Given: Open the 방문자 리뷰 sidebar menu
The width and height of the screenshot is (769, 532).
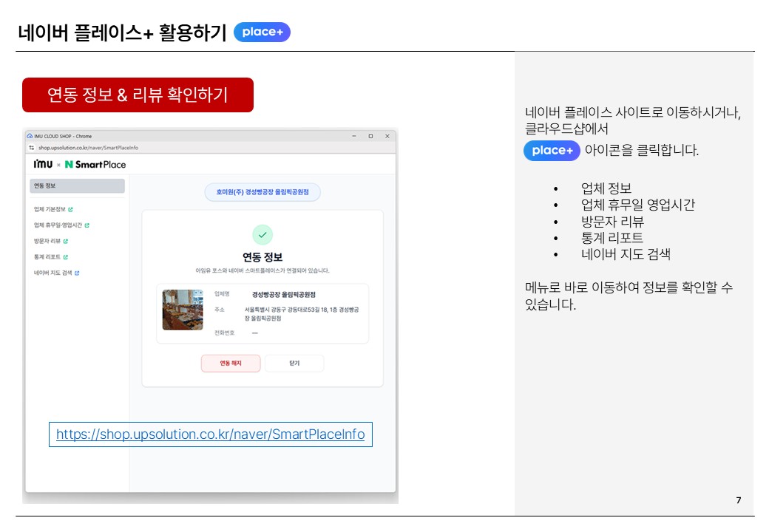Looking at the screenshot, I should pos(47,242).
